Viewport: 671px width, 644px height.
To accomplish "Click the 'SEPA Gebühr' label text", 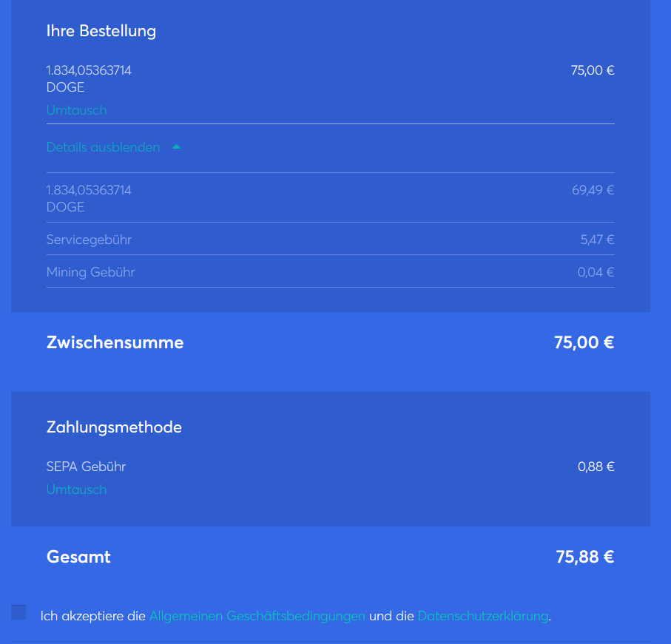I will tap(86, 467).
